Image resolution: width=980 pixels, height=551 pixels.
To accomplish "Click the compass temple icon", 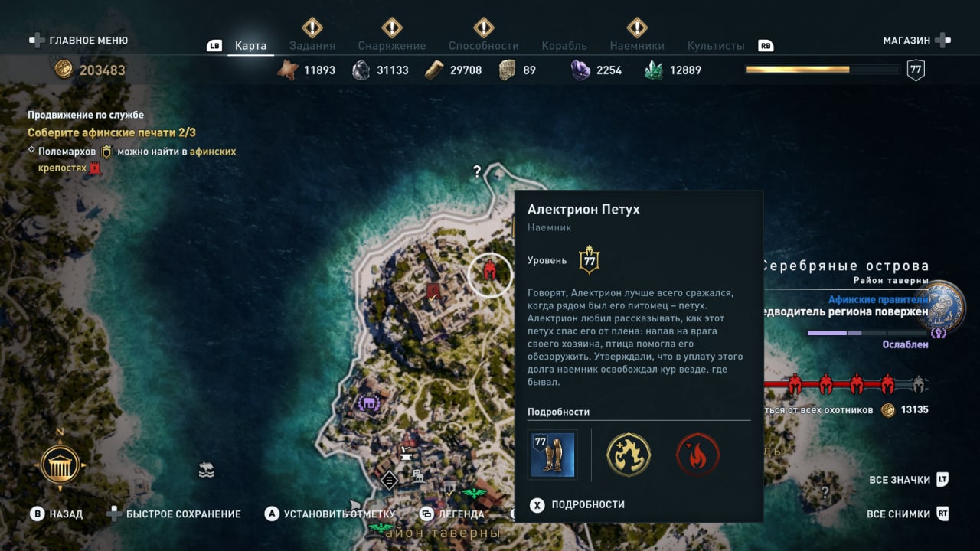I will pyautogui.click(x=60, y=465).
